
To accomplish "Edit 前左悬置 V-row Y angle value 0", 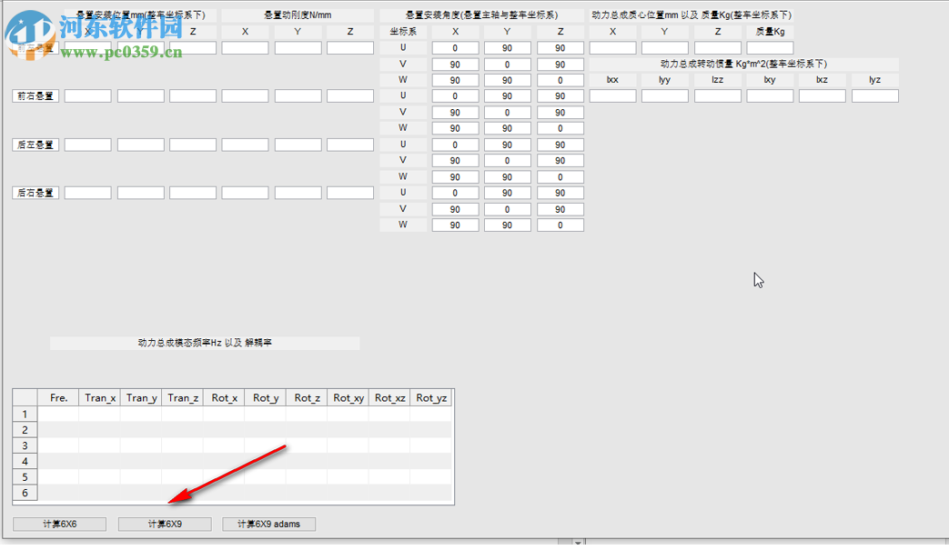I will (507, 65).
